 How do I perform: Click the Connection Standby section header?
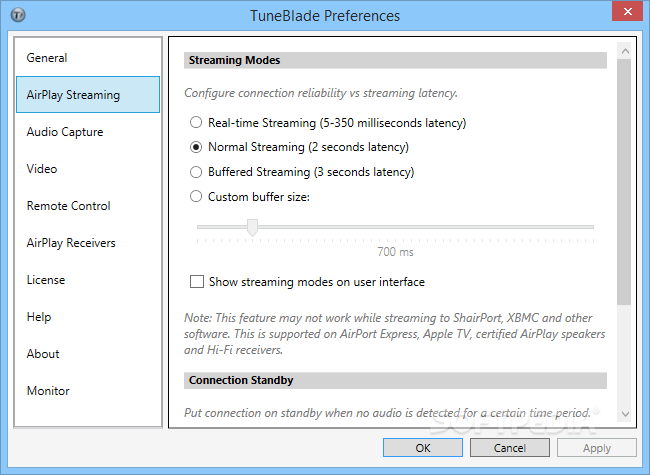395,380
